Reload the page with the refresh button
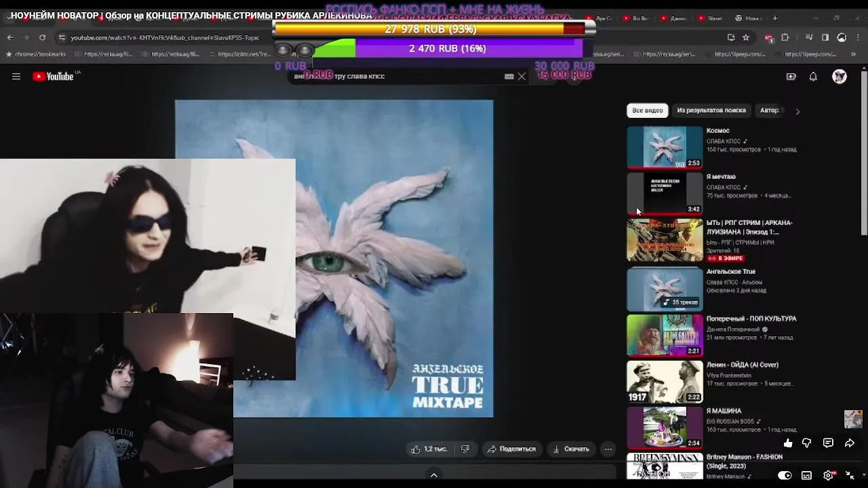 [43, 37]
